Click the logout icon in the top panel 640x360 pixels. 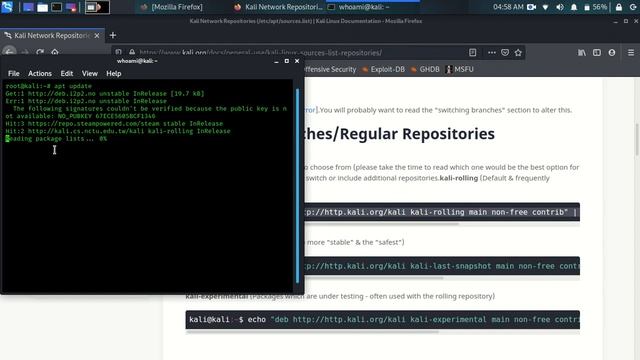(633, 7)
